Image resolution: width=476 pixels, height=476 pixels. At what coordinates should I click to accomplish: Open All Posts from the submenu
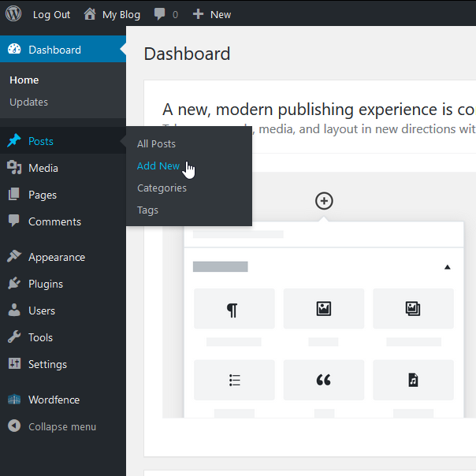click(x=156, y=143)
